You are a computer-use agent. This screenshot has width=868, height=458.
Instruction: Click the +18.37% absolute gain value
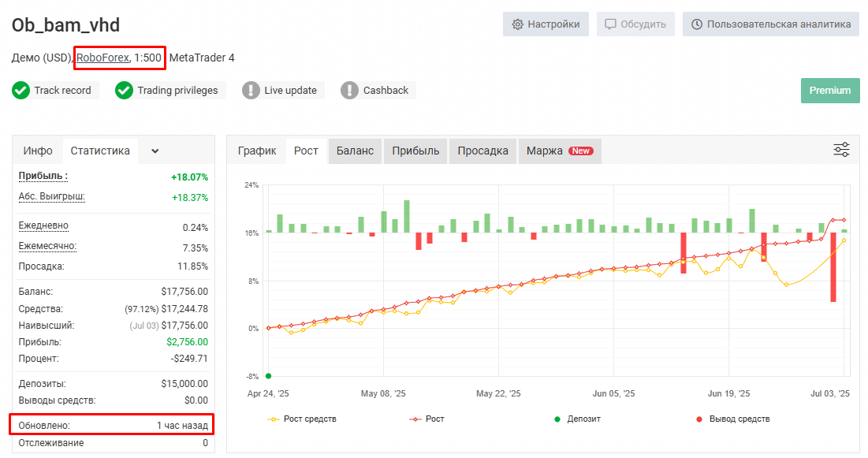pyautogui.click(x=189, y=198)
